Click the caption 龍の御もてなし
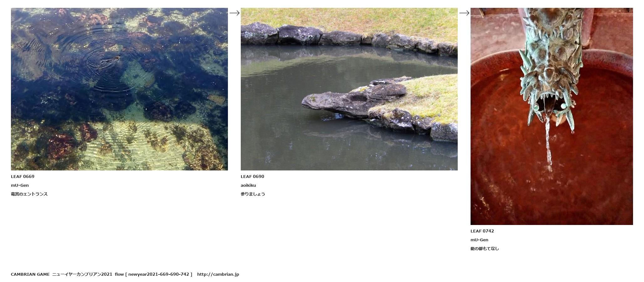 (485, 248)
